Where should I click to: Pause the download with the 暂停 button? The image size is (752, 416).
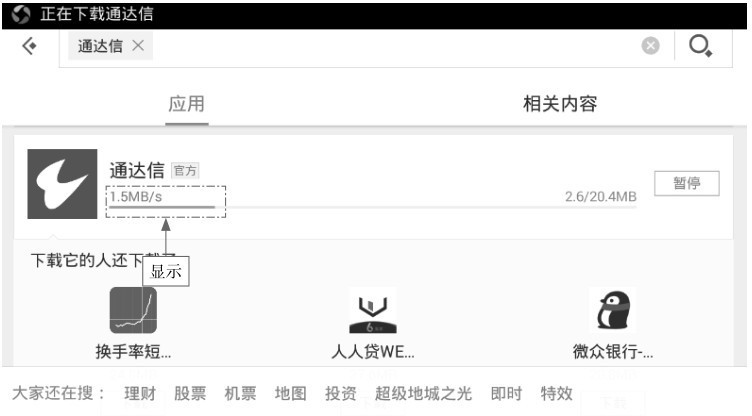click(687, 183)
